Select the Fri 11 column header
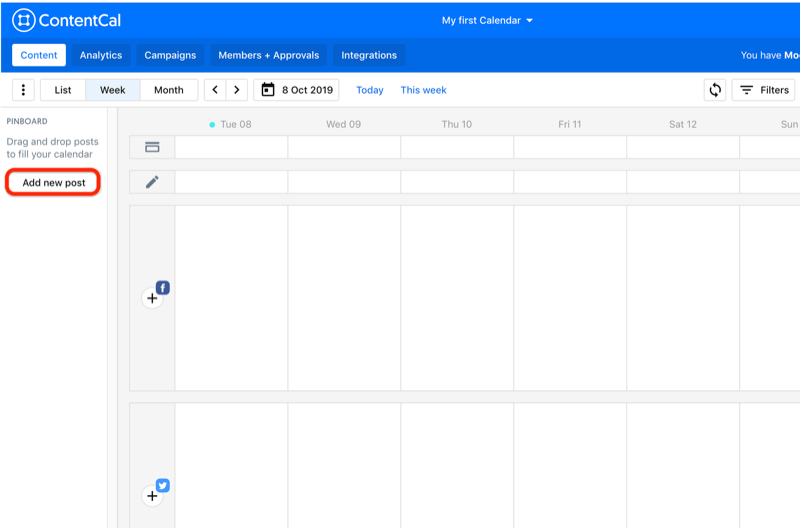800x528 pixels. [569, 124]
